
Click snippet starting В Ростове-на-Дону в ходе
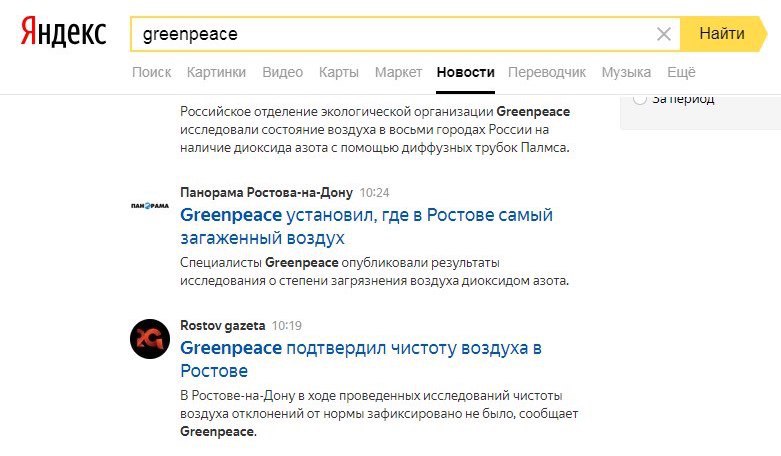pyautogui.click(x=379, y=413)
